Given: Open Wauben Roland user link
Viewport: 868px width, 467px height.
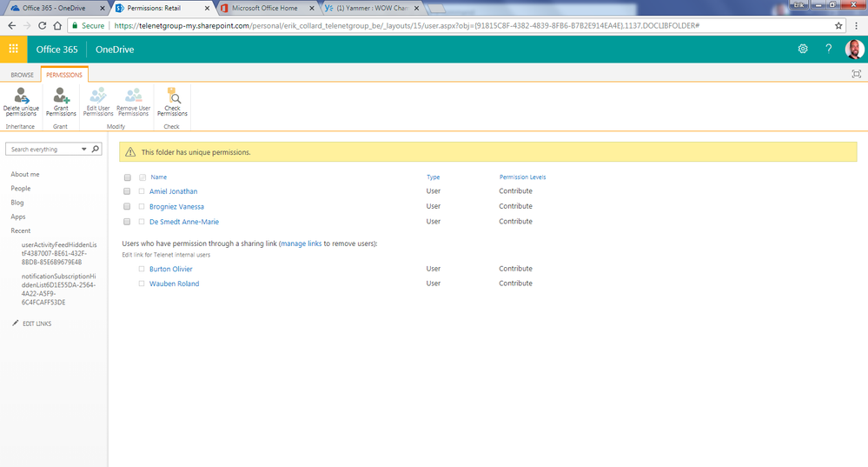Looking at the screenshot, I should pyautogui.click(x=175, y=284).
